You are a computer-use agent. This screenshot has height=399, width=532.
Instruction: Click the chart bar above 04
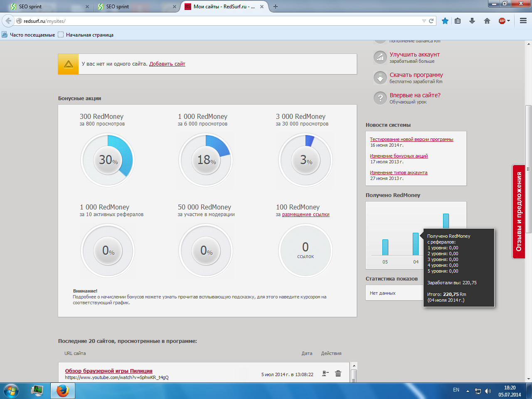click(x=416, y=244)
